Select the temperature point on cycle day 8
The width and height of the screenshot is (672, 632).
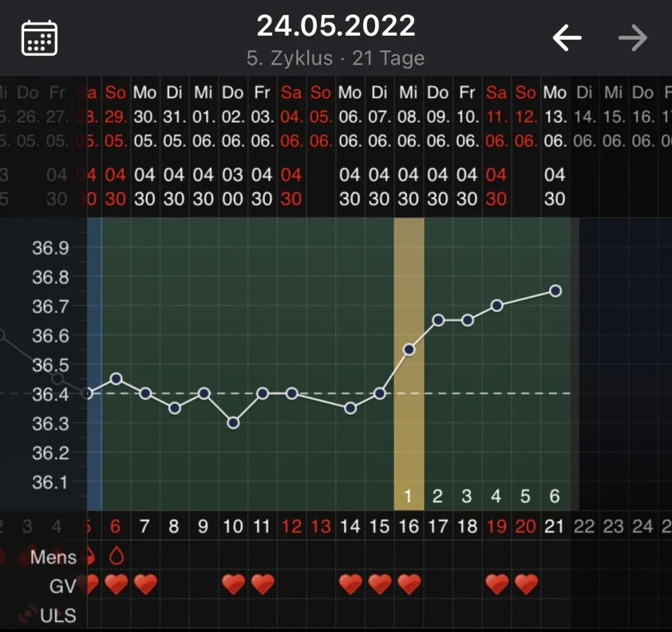(175, 408)
